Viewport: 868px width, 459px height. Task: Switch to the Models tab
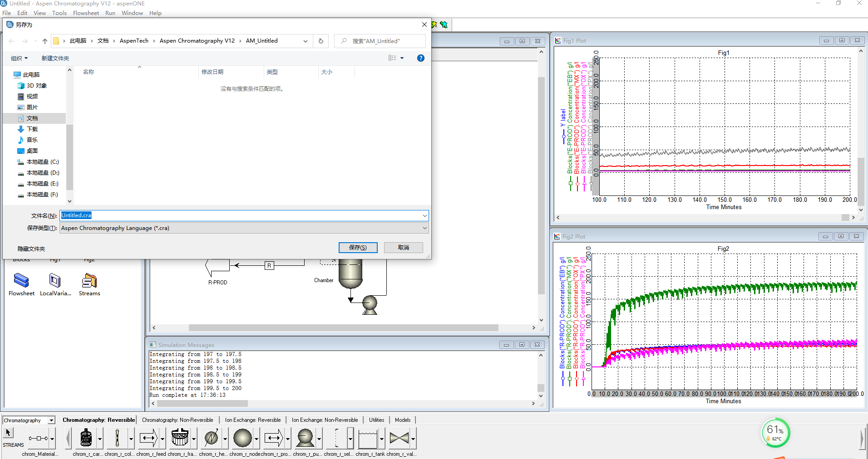click(403, 420)
